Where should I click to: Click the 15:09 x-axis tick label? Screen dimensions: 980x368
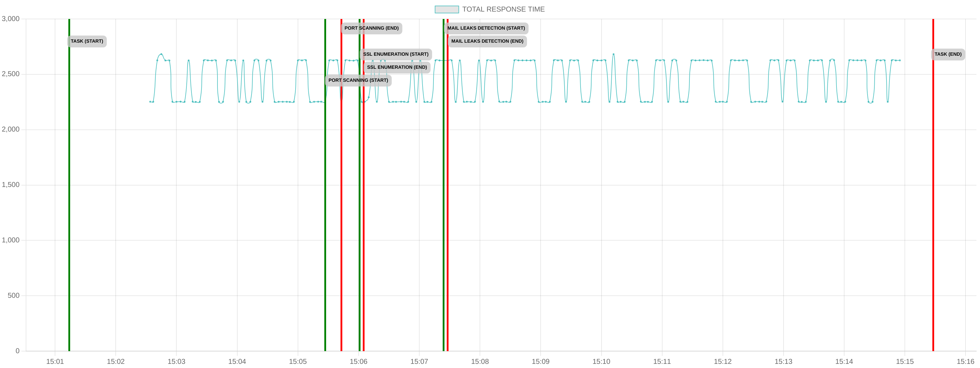[x=541, y=361]
